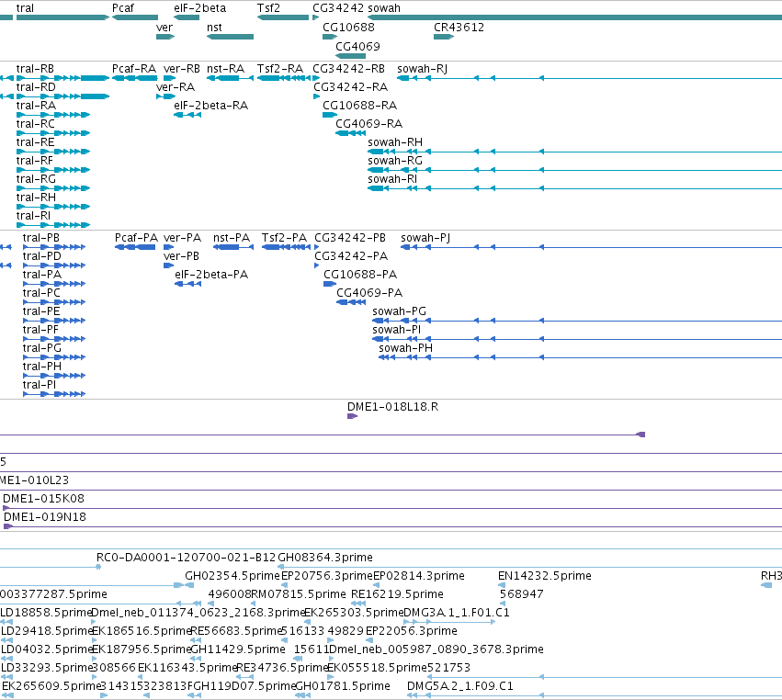Select the CG34242 gene label
This screenshot has height=700, width=782.
point(339,8)
